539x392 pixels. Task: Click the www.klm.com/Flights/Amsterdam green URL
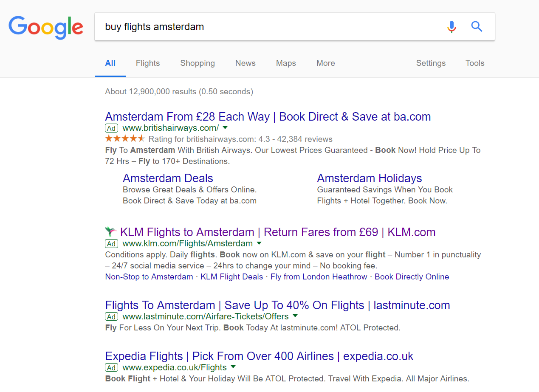tap(188, 244)
